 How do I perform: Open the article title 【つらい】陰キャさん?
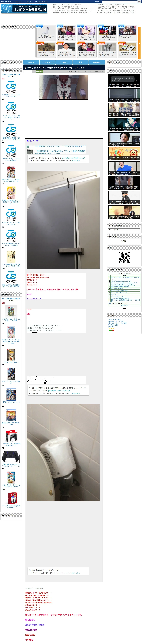[x=57, y=68]
